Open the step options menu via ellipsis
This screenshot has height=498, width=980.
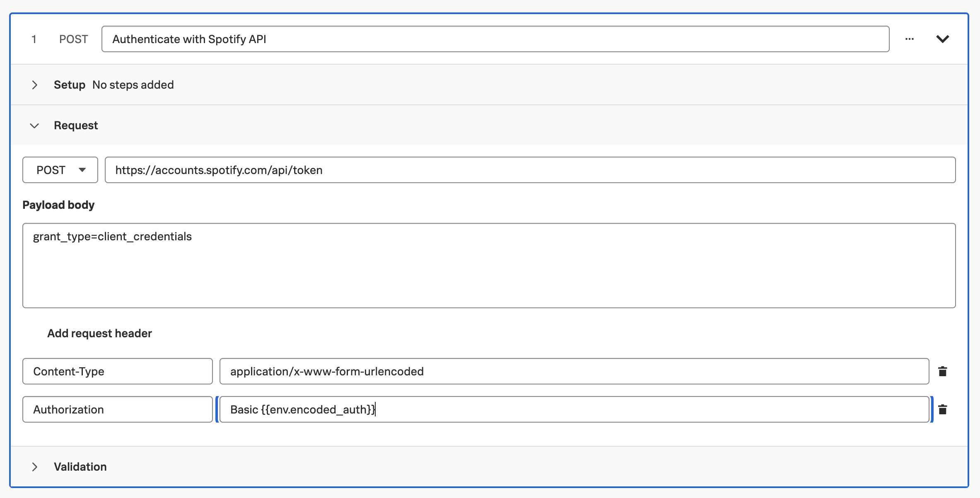[910, 39]
